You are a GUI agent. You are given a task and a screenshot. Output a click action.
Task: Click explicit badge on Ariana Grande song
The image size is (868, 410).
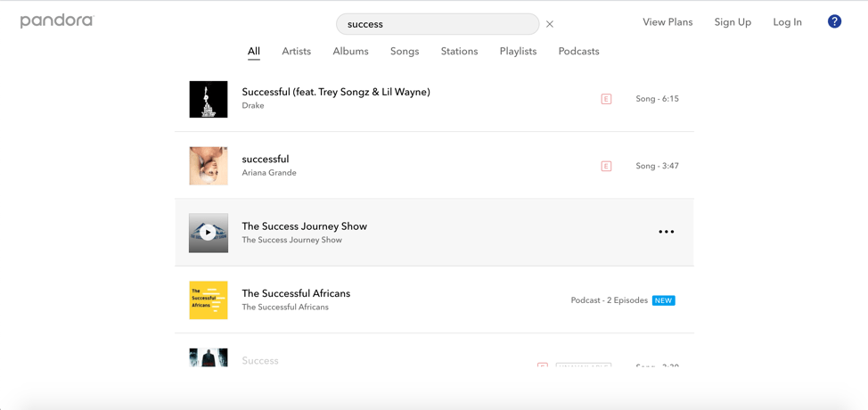pyautogui.click(x=606, y=166)
